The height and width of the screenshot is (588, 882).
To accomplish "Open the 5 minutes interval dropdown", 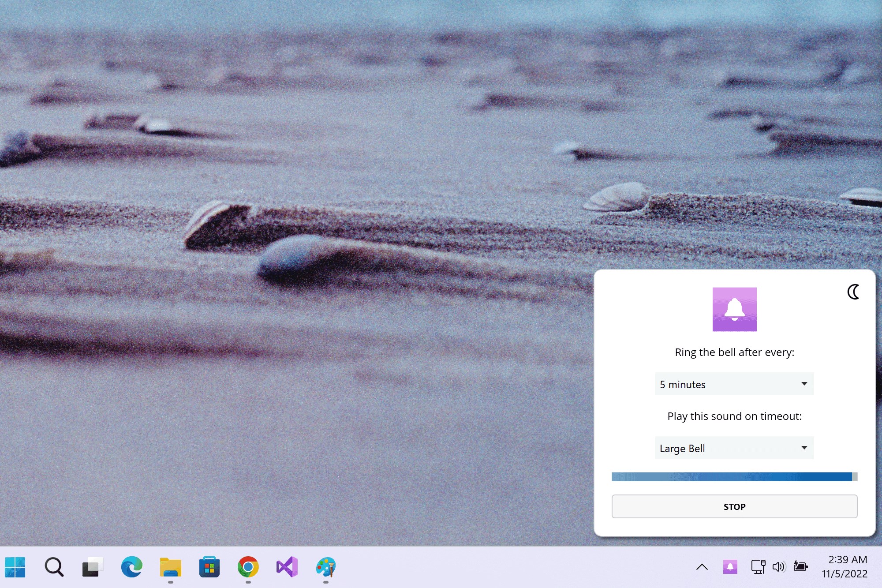I will click(734, 384).
